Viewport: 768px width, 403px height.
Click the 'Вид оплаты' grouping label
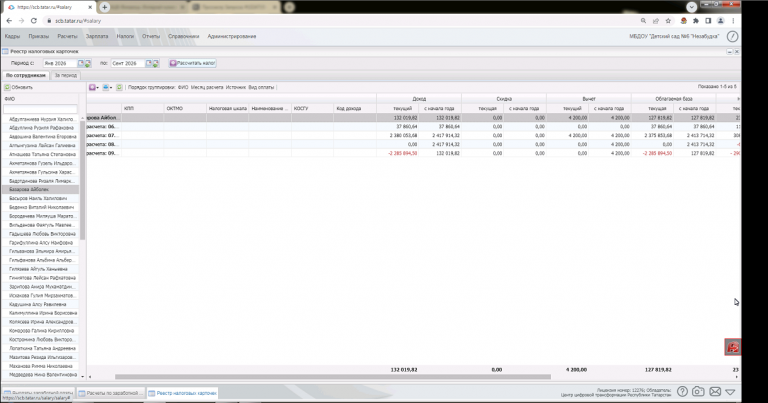click(x=261, y=87)
